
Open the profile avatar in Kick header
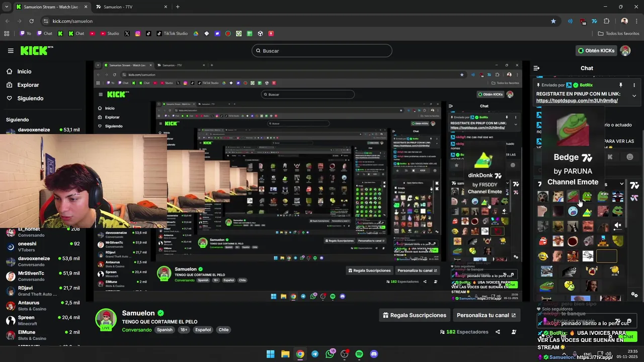point(625,51)
